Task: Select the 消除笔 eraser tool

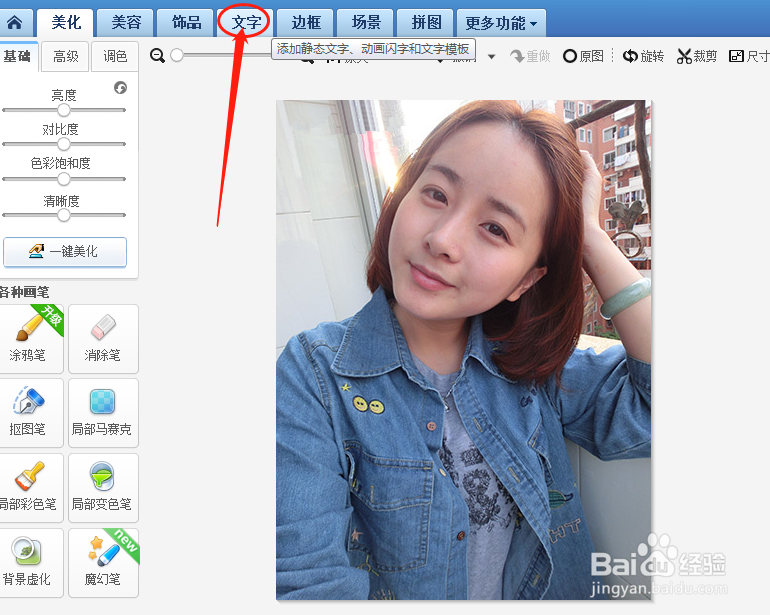Action: (x=103, y=338)
